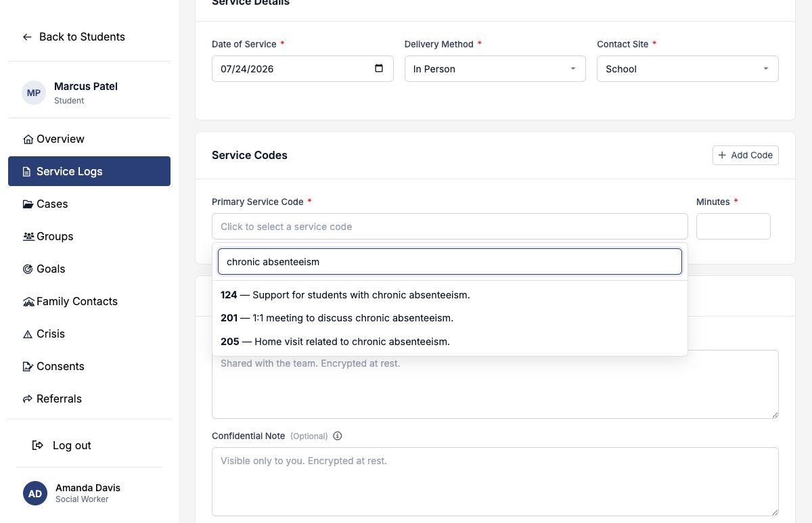The image size is (812, 523).
Task: Open the calendar picker in Date of Service
Action: pyautogui.click(x=379, y=68)
